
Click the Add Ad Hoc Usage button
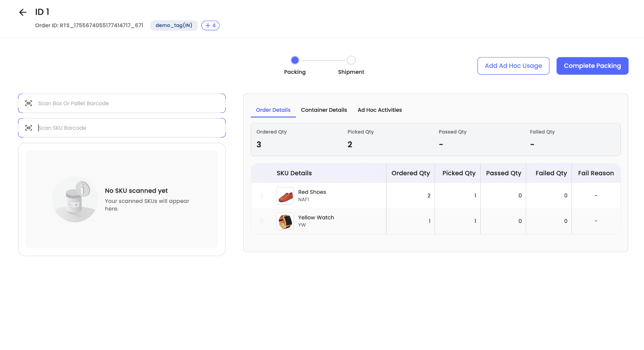pyautogui.click(x=513, y=66)
